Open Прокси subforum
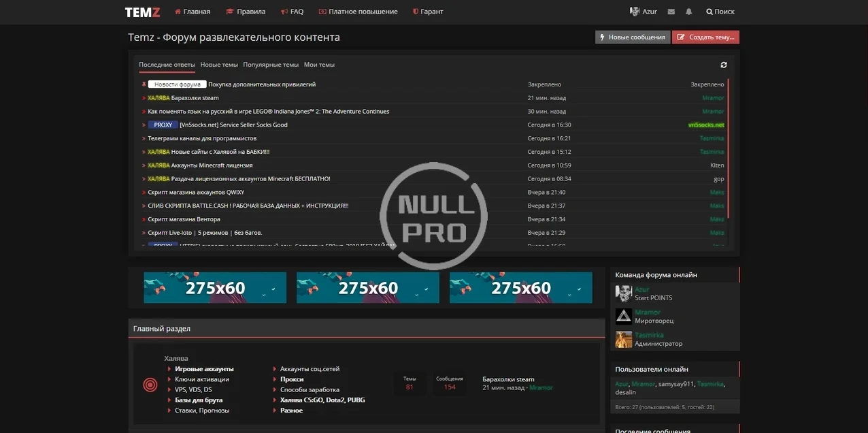This screenshot has width=868, height=433. pos(292,379)
